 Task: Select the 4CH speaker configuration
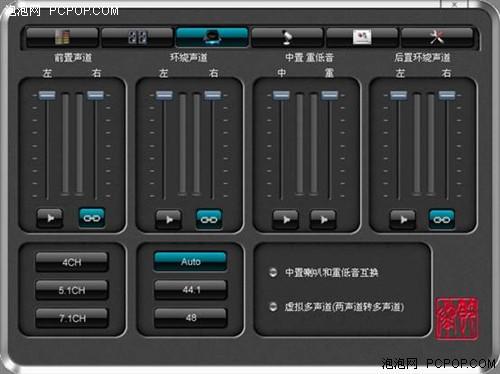(x=72, y=262)
